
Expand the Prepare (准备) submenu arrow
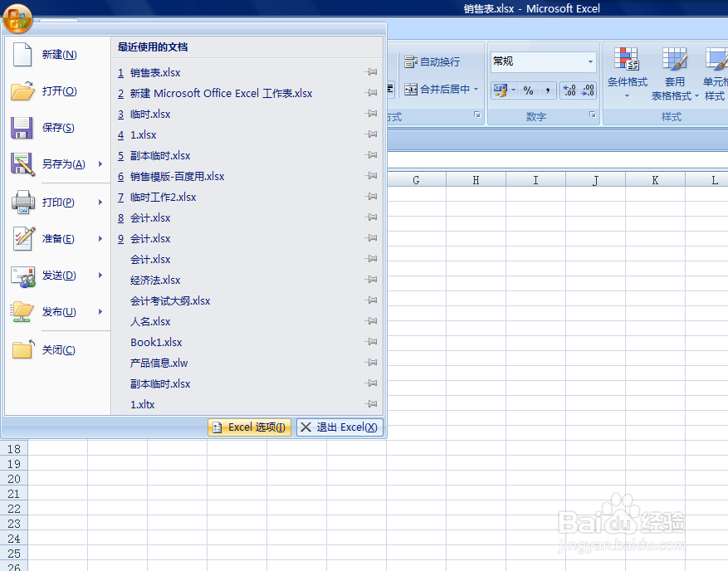pos(100,239)
